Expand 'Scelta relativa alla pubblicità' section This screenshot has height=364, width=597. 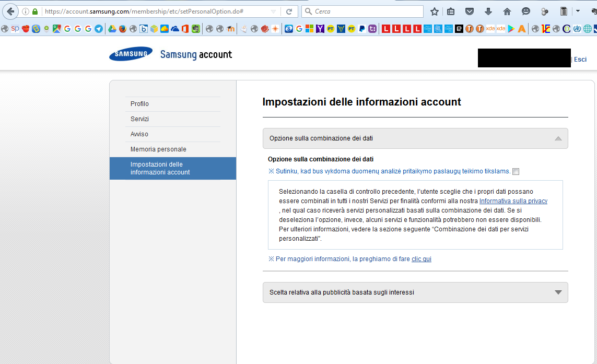[415, 292]
